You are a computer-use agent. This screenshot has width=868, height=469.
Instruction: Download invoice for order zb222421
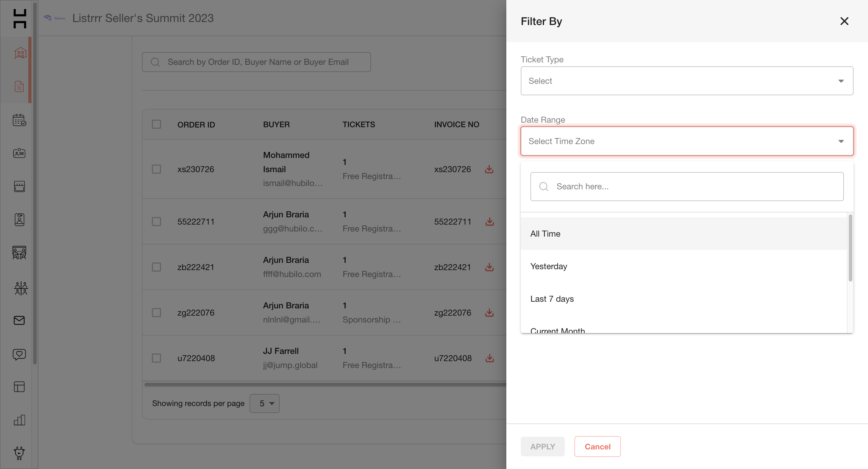pyautogui.click(x=489, y=267)
